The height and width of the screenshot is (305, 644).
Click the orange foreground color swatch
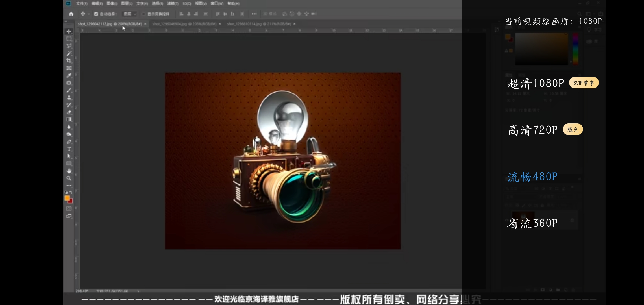[67, 198]
